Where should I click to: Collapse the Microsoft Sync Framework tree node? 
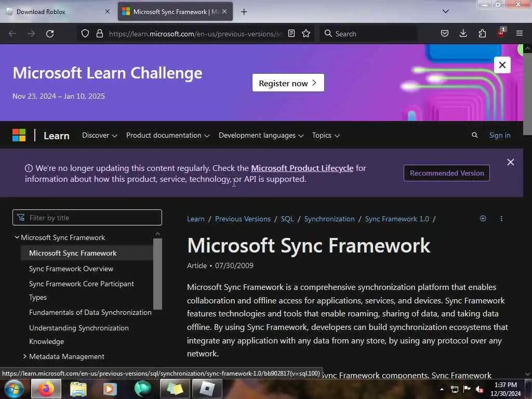coord(17,237)
